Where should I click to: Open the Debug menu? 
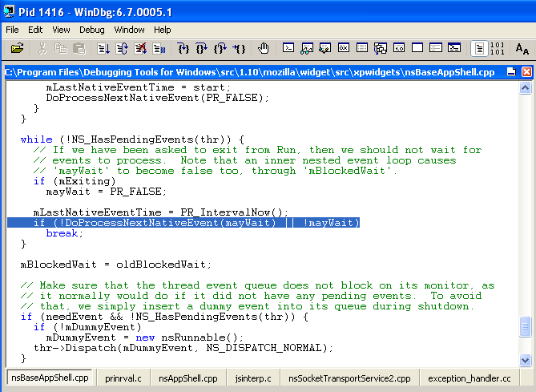[x=92, y=30]
